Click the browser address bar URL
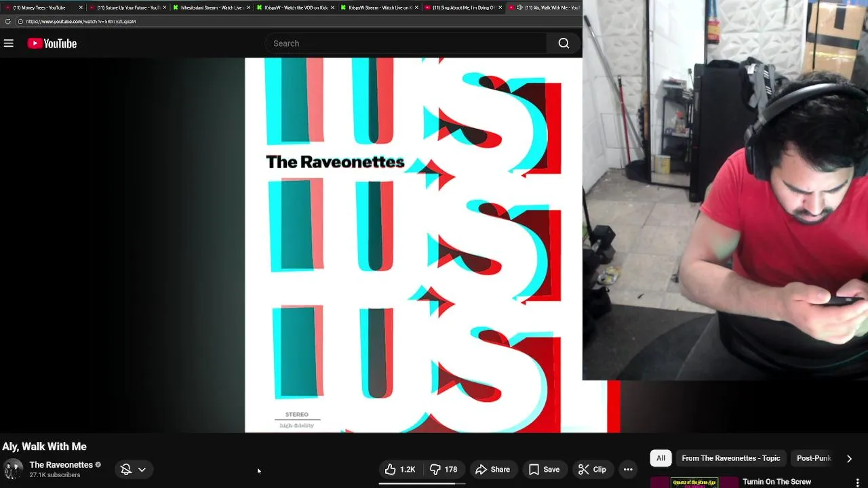868x488 pixels. pyautogui.click(x=81, y=21)
